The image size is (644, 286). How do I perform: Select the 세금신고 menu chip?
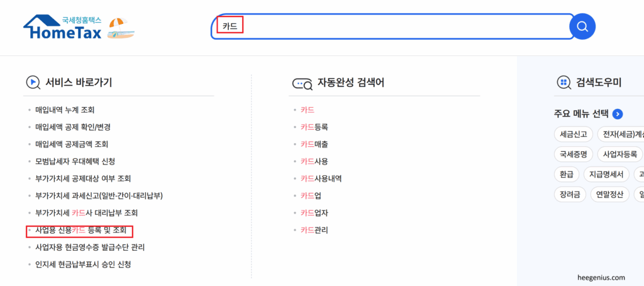pos(572,134)
